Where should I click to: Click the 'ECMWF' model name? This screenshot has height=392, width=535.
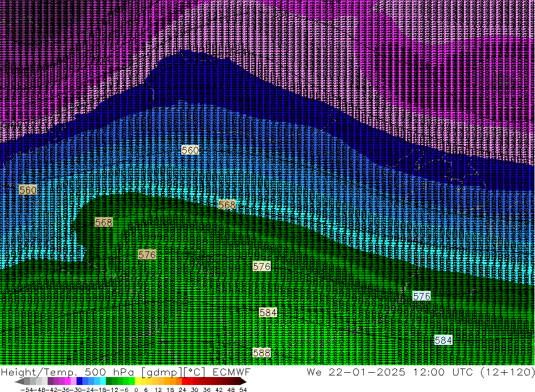(x=232, y=372)
